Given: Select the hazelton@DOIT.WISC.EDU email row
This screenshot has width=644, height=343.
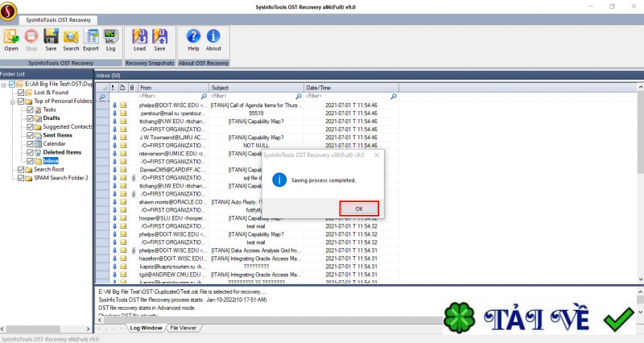Looking at the screenshot, I should [x=247, y=258].
